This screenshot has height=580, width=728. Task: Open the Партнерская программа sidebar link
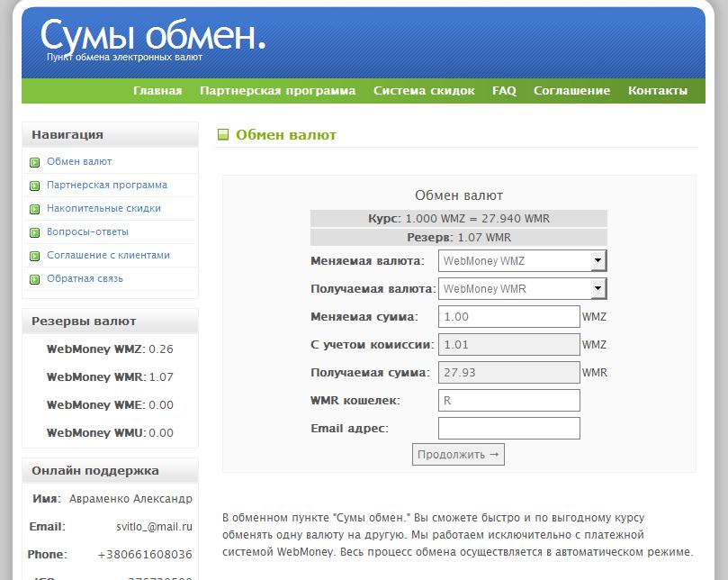(x=107, y=185)
